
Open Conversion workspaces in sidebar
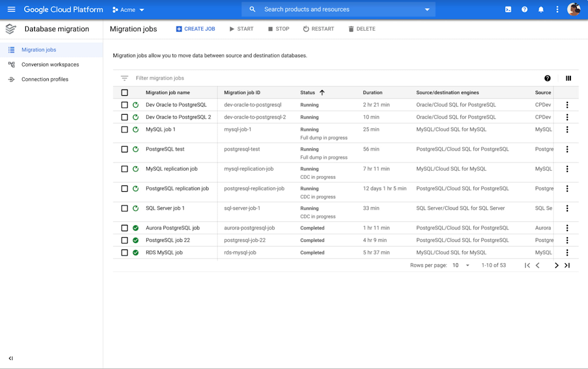pos(51,65)
